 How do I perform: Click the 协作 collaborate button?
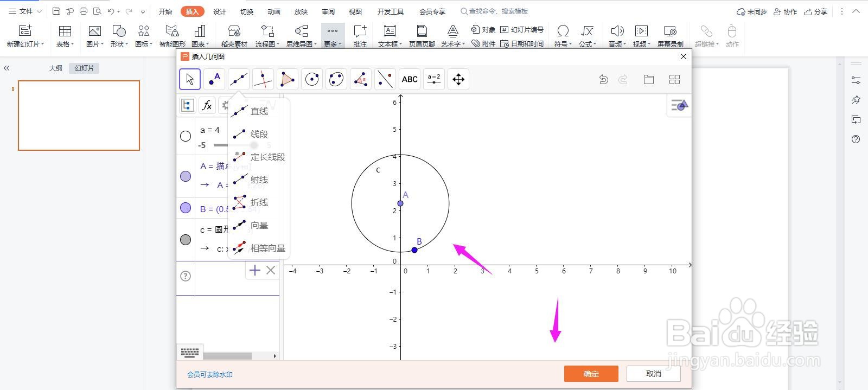point(786,11)
